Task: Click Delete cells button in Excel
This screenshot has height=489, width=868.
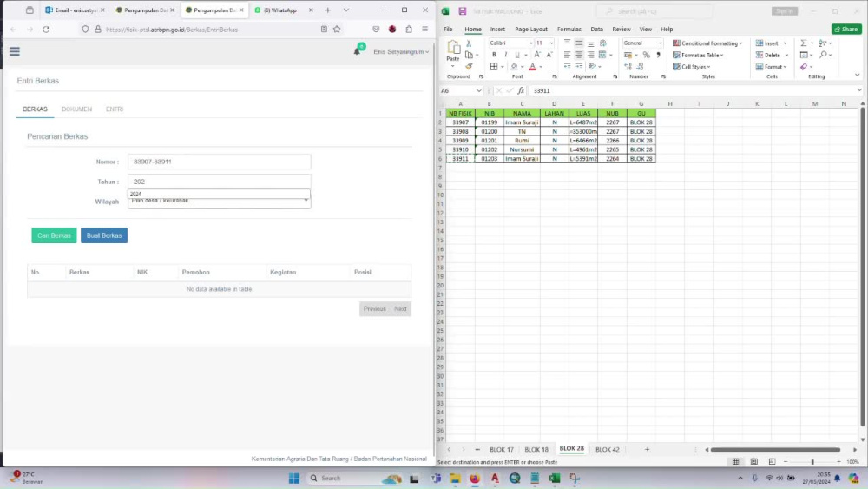Action: pyautogui.click(x=768, y=55)
